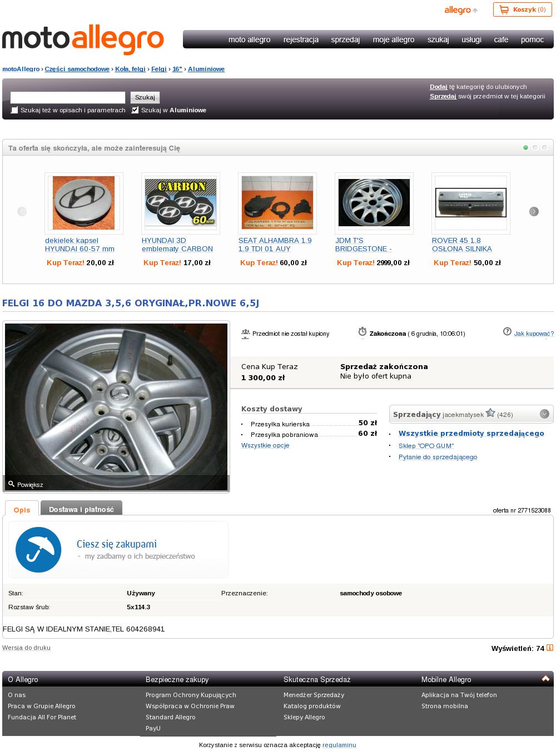
Task: Select the third carousel page dot
Action: pyautogui.click(x=544, y=148)
